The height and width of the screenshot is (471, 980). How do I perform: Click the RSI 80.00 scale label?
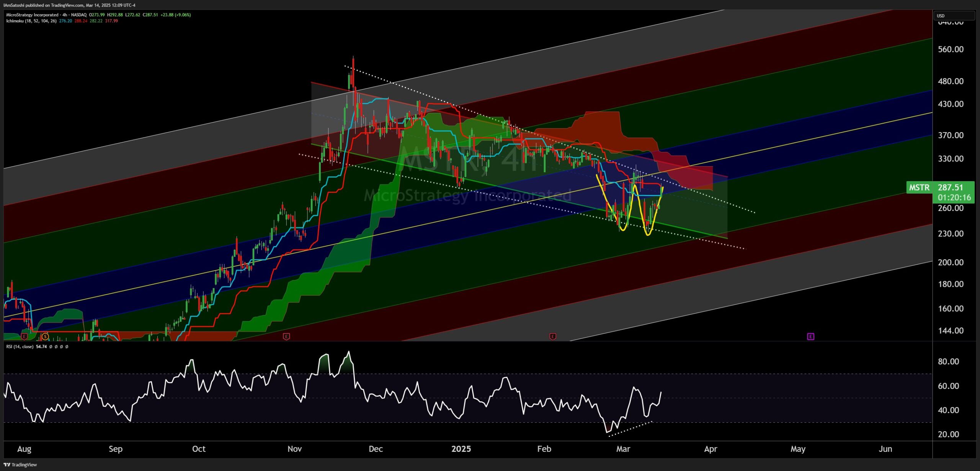[948, 361]
